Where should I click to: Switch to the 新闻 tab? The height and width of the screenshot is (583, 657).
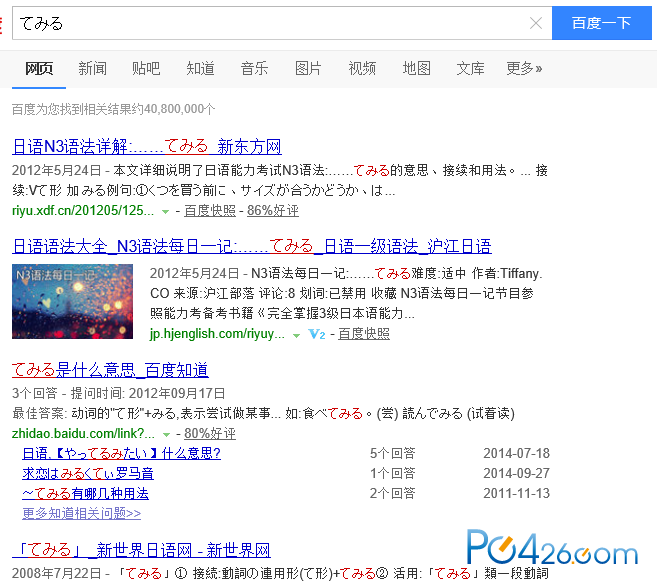[93, 68]
